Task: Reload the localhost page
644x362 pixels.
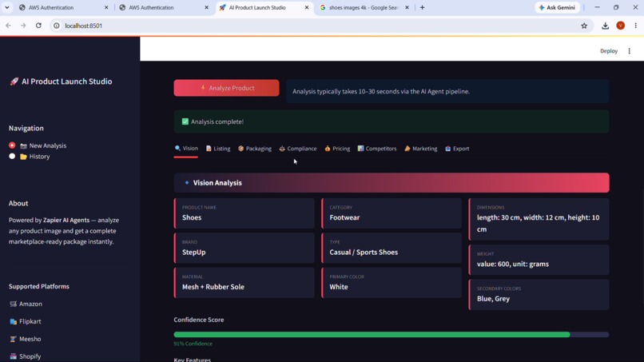Action: tap(38, 26)
